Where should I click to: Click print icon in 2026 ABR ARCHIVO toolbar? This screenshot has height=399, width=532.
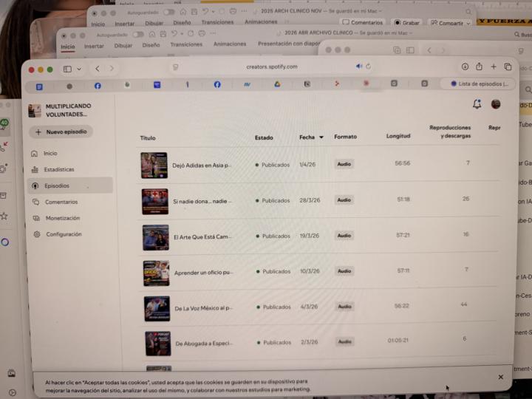point(202,33)
